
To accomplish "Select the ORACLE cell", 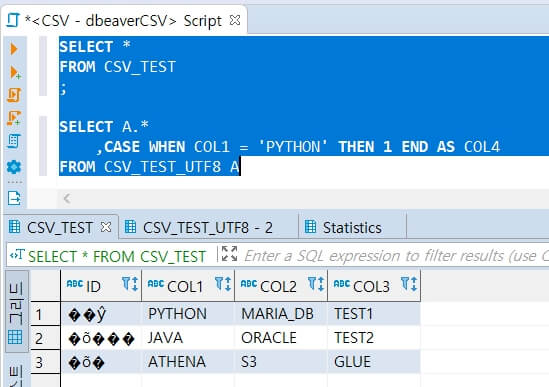I will 281,338.
